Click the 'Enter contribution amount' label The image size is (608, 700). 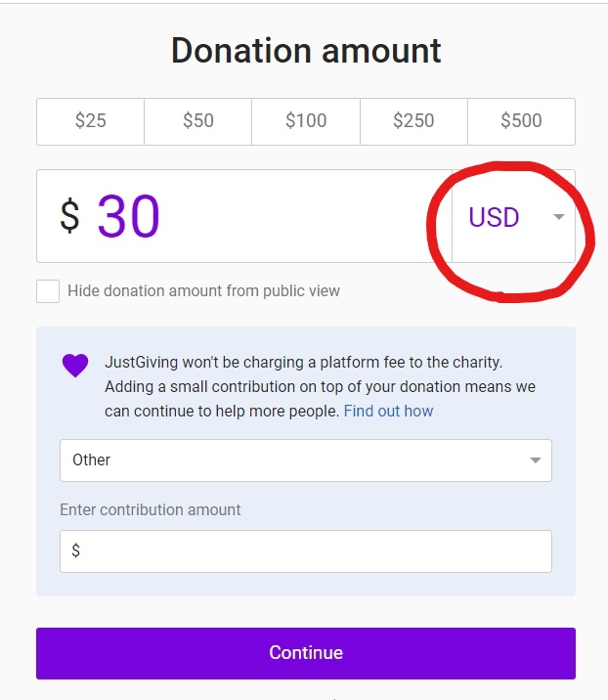(151, 509)
